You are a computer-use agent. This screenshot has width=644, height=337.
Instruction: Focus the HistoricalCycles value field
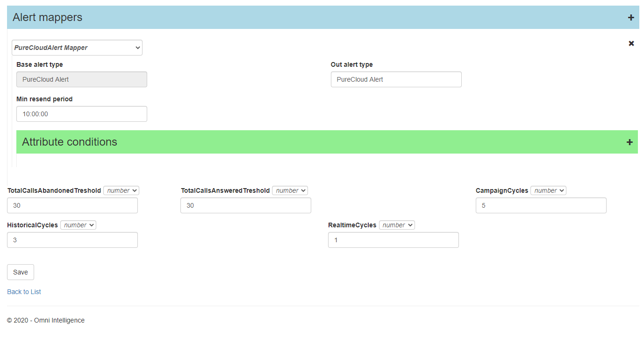72,240
